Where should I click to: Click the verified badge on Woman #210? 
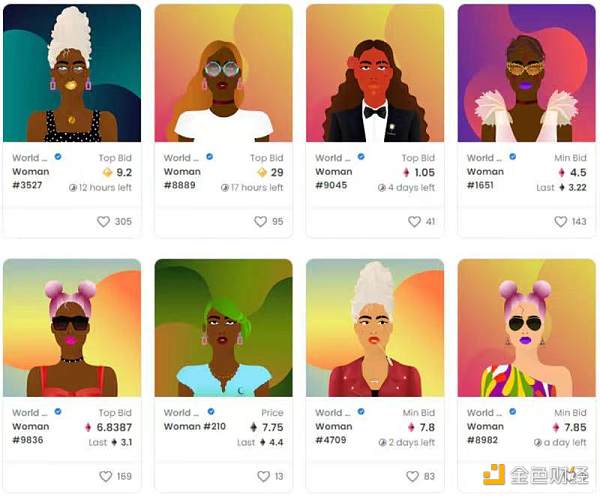tap(211, 411)
